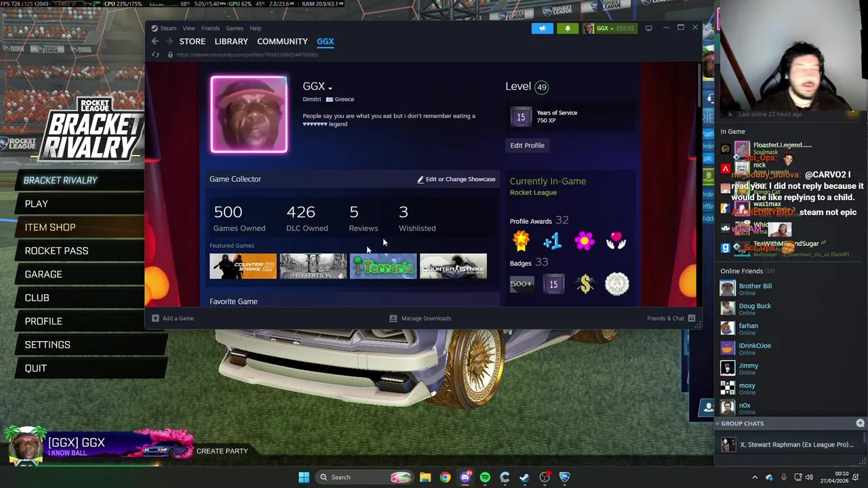868x488 pixels.
Task: Open the Rocket League in-game link
Action: click(x=533, y=192)
